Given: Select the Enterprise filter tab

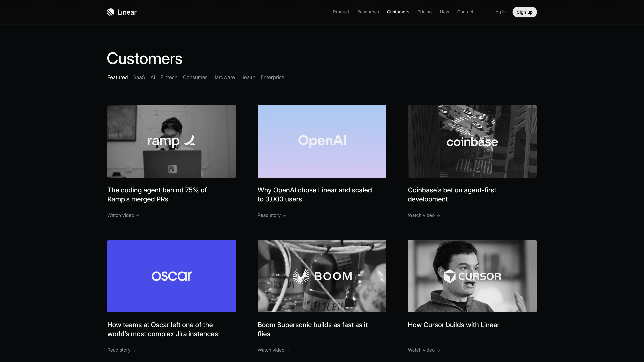Looking at the screenshot, I should click(x=272, y=77).
